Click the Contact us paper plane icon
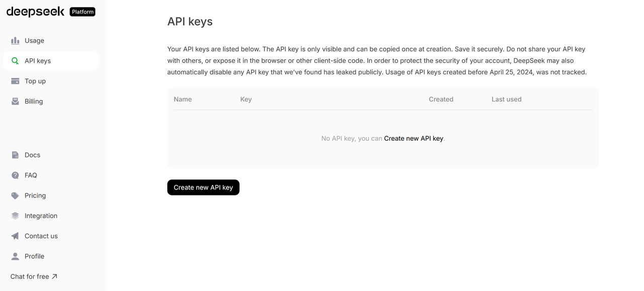 pyautogui.click(x=15, y=236)
